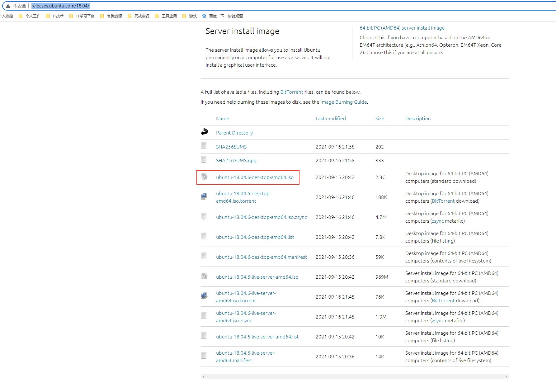
Task: Open the 工具应用 bookmark folder
Action: [x=166, y=16]
